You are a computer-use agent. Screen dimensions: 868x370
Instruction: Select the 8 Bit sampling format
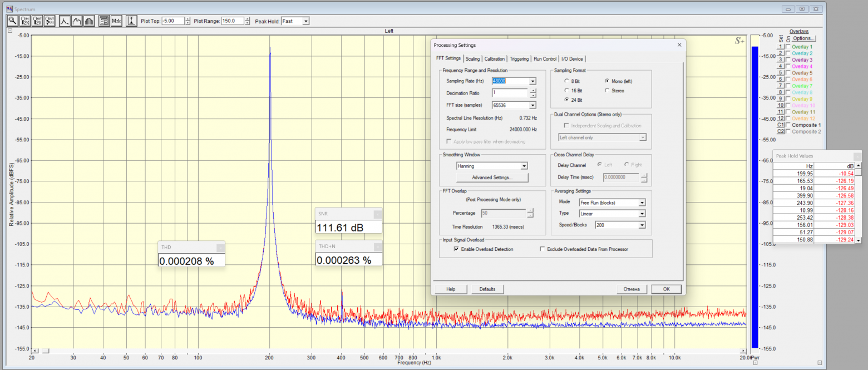pyautogui.click(x=566, y=81)
